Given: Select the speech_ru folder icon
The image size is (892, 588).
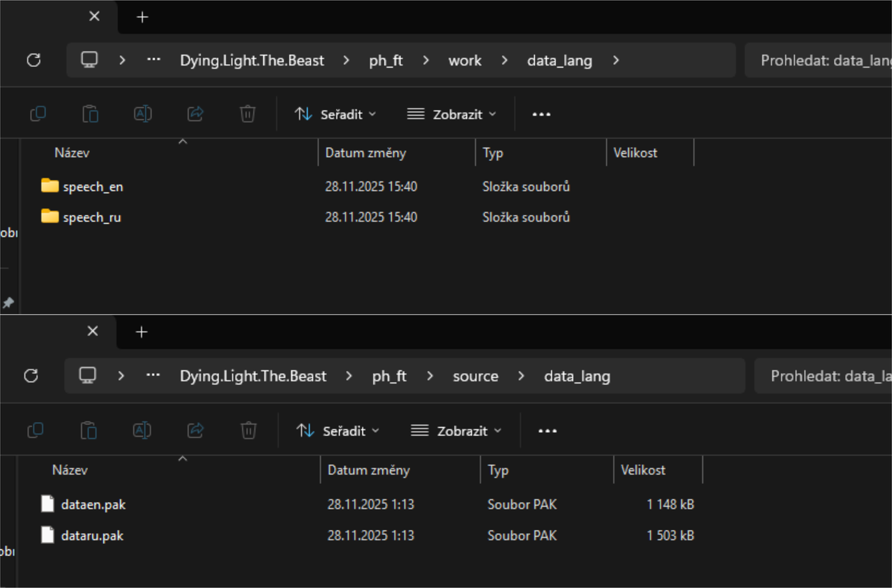Looking at the screenshot, I should [50, 216].
